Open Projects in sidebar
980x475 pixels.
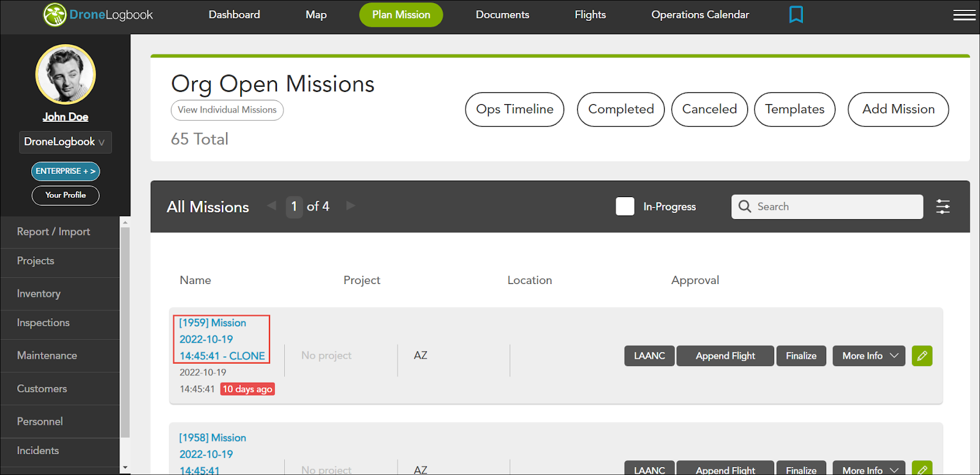[60, 261]
